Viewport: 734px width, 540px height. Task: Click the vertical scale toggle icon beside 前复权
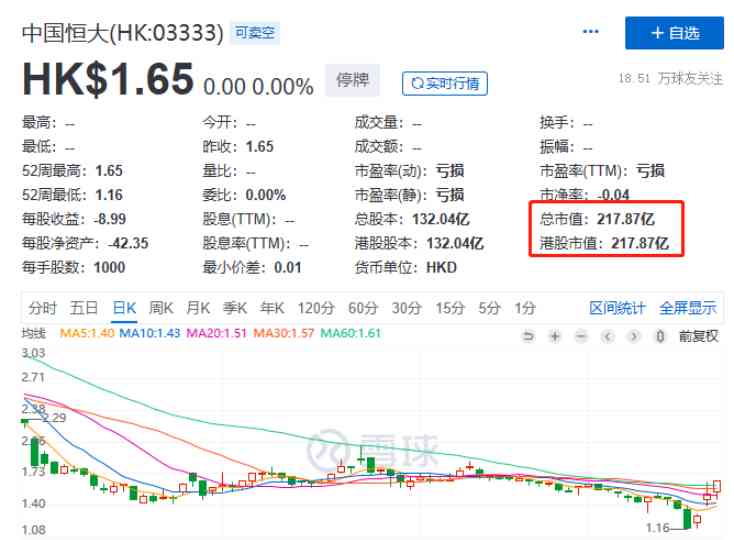point(660,336)
